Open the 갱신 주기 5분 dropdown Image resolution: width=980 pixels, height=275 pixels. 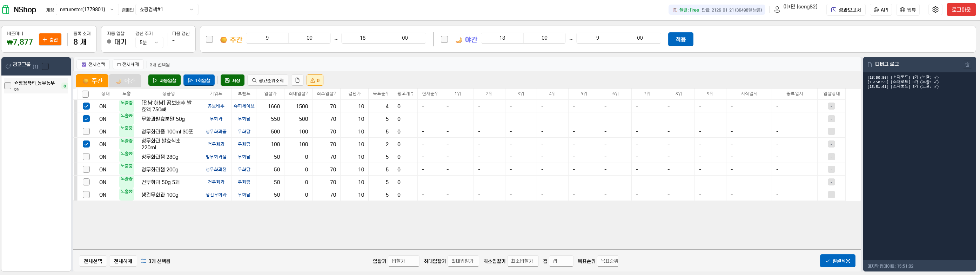pyautogui.click(x=149, y=42)
